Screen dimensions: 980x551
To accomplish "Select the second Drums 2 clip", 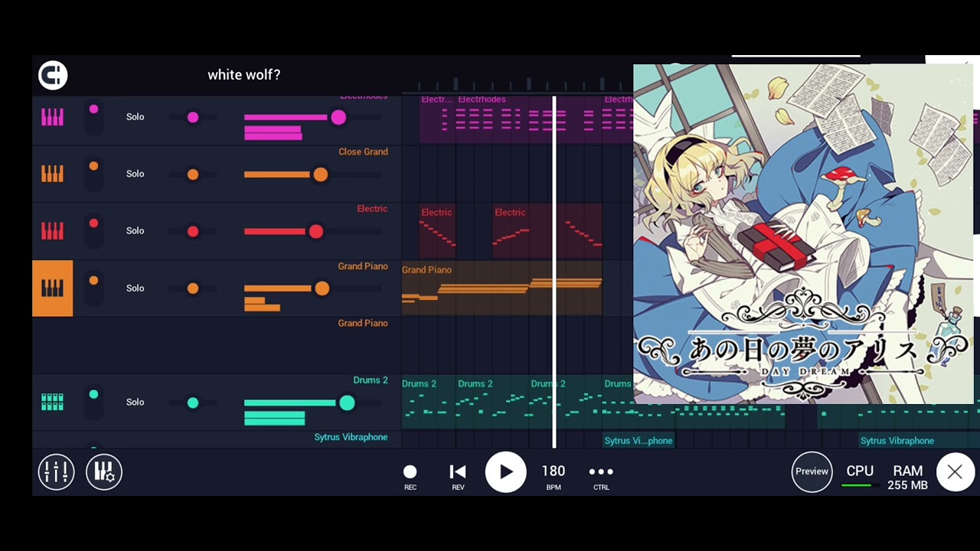I will tap(493, 403).
